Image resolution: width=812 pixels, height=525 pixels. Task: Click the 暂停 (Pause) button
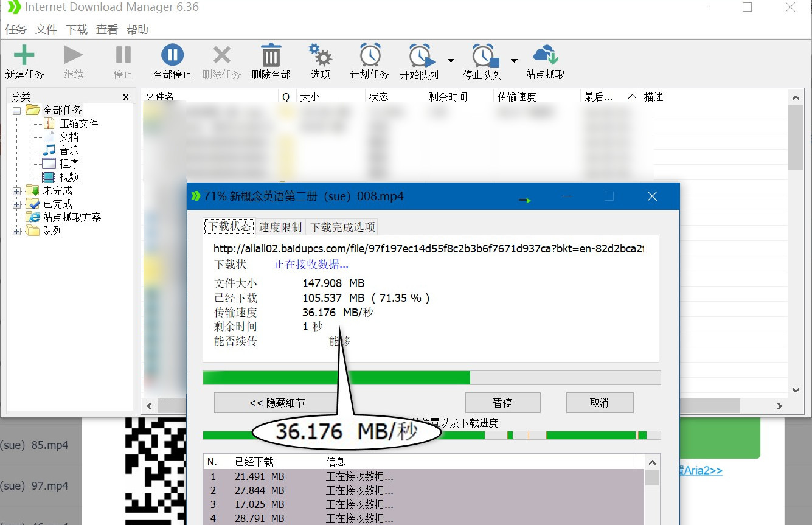click(502, 402)
